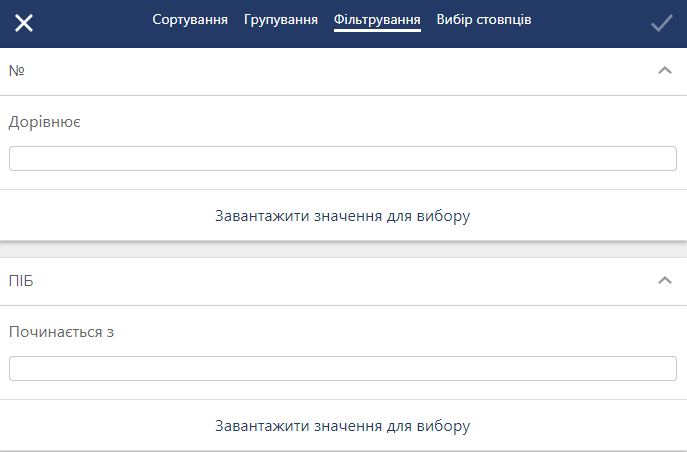Load selection values for the № filter
This screenshot has width=687, height=452.
click(x=343, y=215)
